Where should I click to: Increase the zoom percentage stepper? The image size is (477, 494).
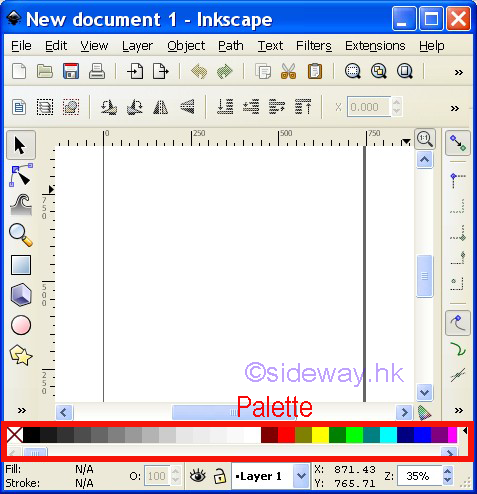448,471
